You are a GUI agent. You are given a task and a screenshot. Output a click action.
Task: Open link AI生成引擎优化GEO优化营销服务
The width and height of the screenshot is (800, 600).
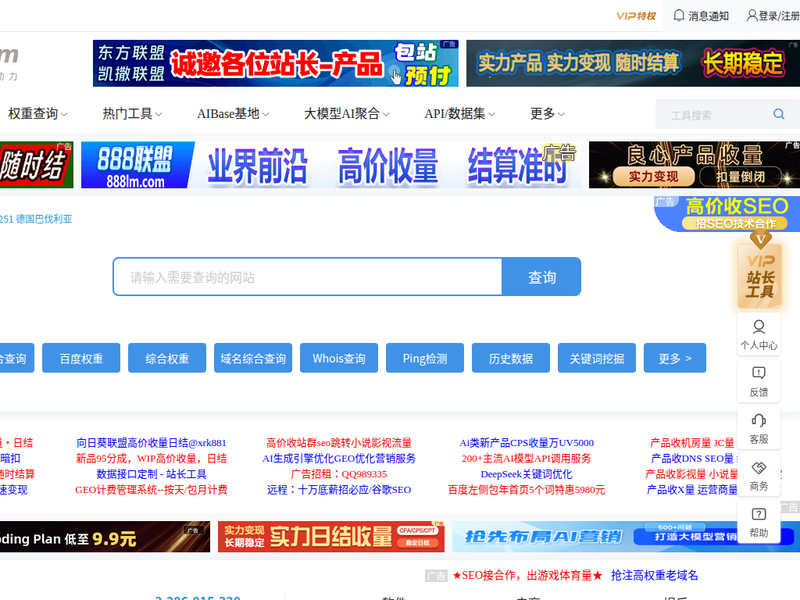point(339,458)
